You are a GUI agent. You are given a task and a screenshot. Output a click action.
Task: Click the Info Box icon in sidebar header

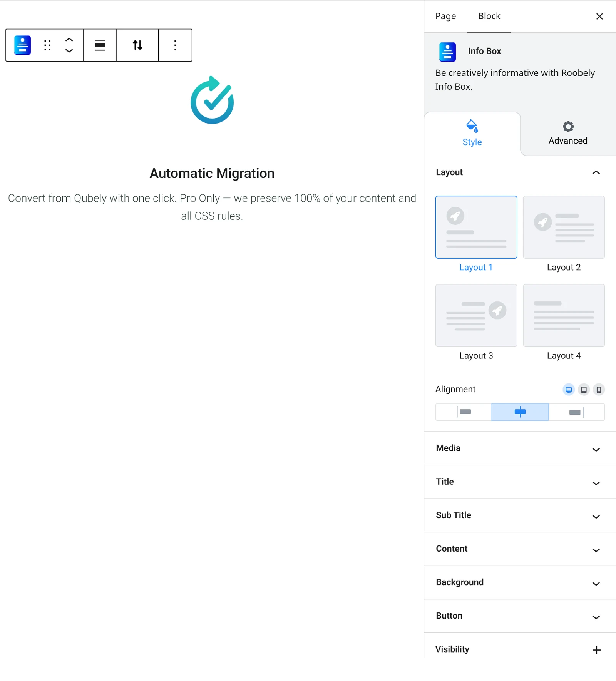pyautogui.click(x=447, y=52)
